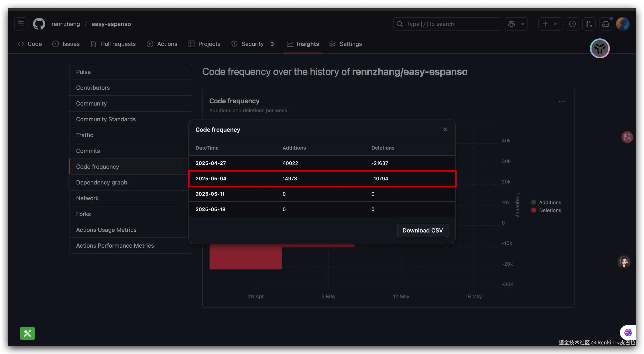The height and width of the screenshot is (354, 644).
Task: Click the translate floating icon
Action: [x=627, y=137]
